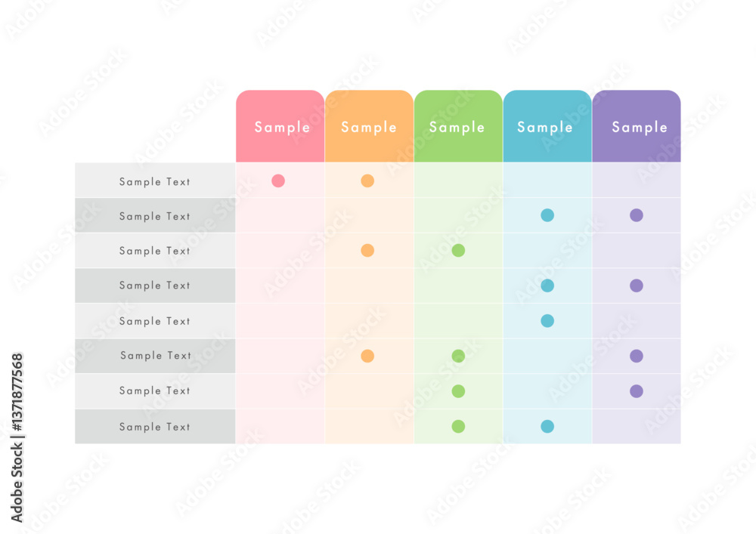The width and height of the screenshot is (756, 534).
Task: Click the green dot in the bottom row
Action: (459, 426)
